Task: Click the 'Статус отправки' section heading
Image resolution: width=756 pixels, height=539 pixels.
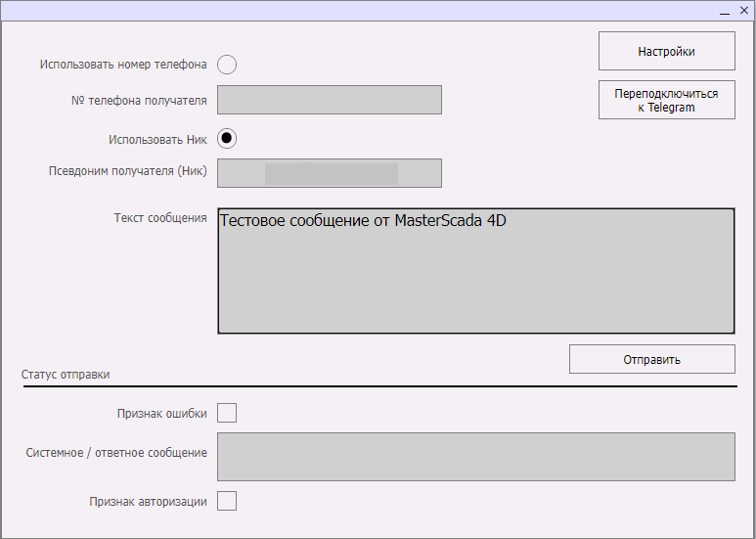Action: click(x=66, y=375)
